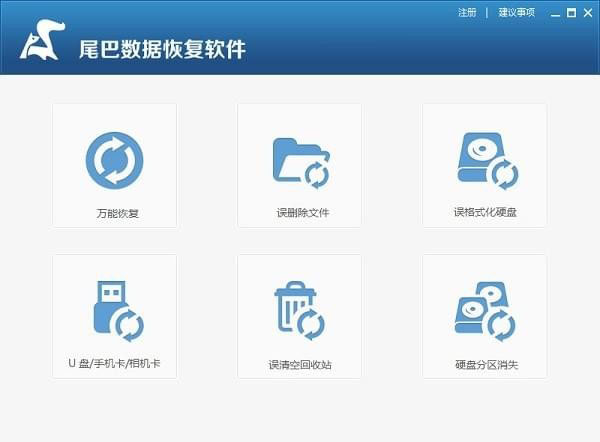The height and width of the screenshot is (442, 600).
Task: Click the 万能恢复 label
Action: tap(117, 213)
